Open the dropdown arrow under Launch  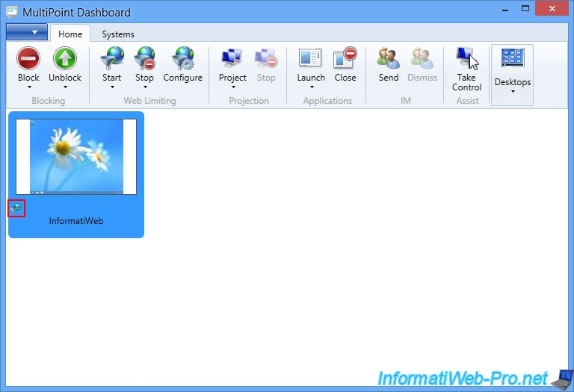tap(311, 87)
